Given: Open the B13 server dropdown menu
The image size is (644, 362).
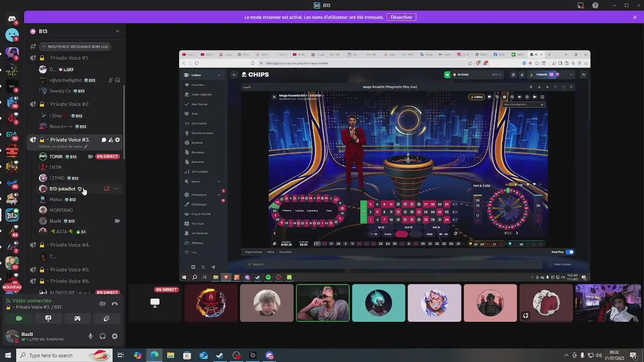Looking at the screenshot, I should click(x=117, y=31).
